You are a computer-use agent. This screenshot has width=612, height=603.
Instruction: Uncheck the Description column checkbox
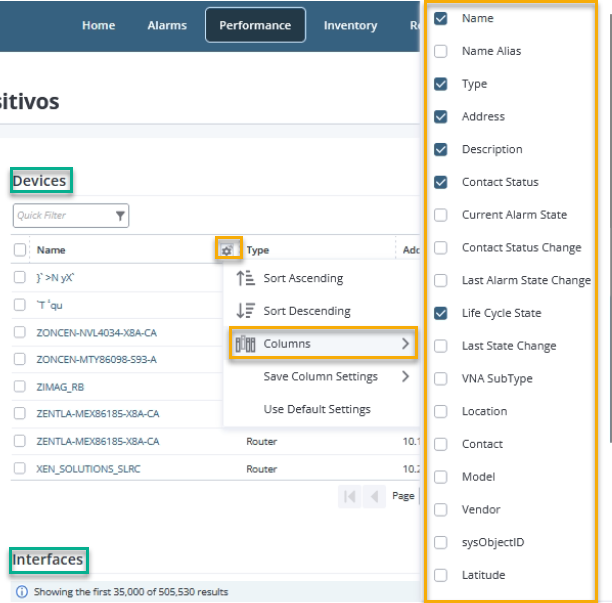[x=441, y=149]
